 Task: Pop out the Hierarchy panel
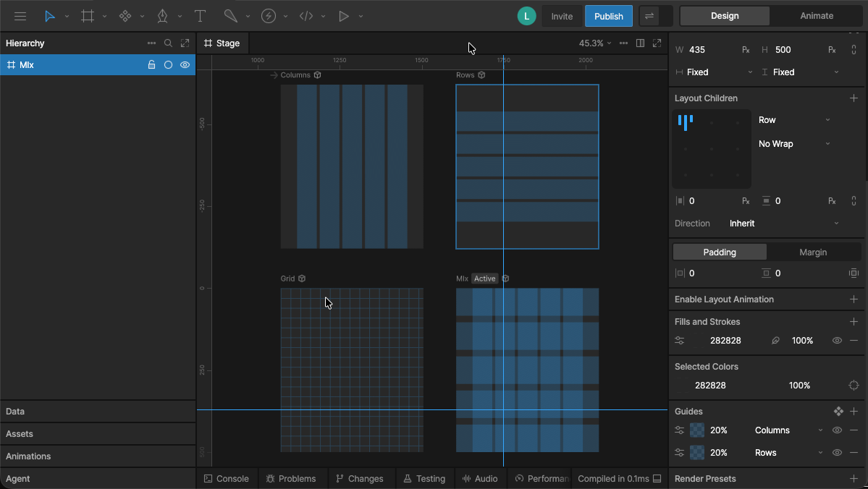pyautogui.click(x=185, y=43)
